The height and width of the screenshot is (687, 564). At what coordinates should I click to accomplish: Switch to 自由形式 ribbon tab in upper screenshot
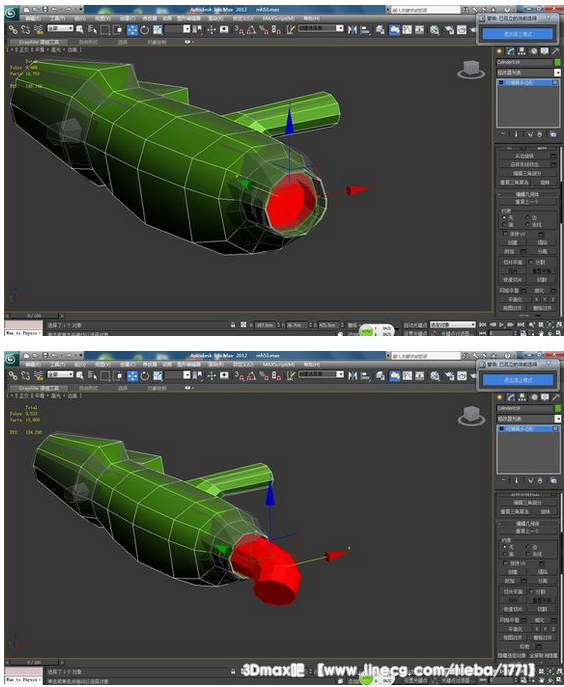(x=89, y=42)
